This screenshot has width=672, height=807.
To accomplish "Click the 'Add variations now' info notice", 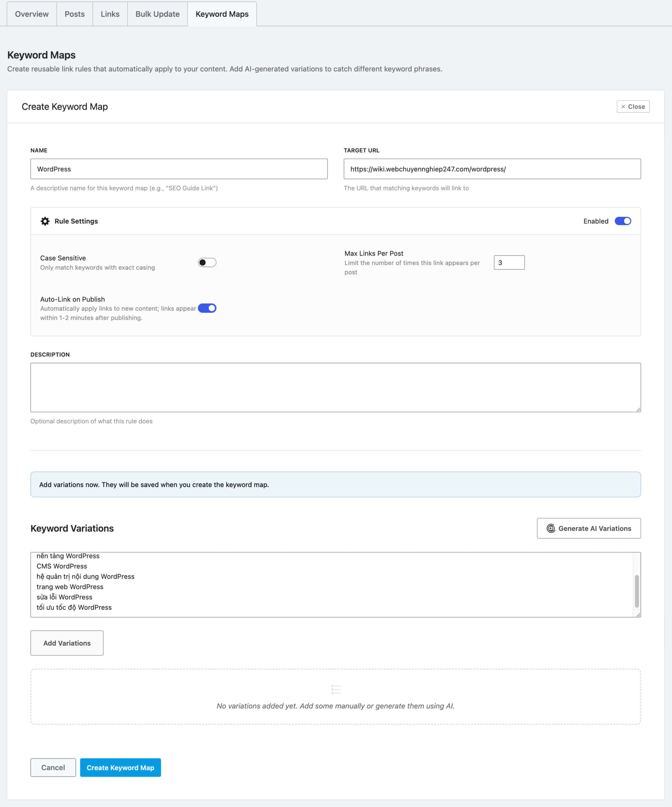I will tap(336, 485).
